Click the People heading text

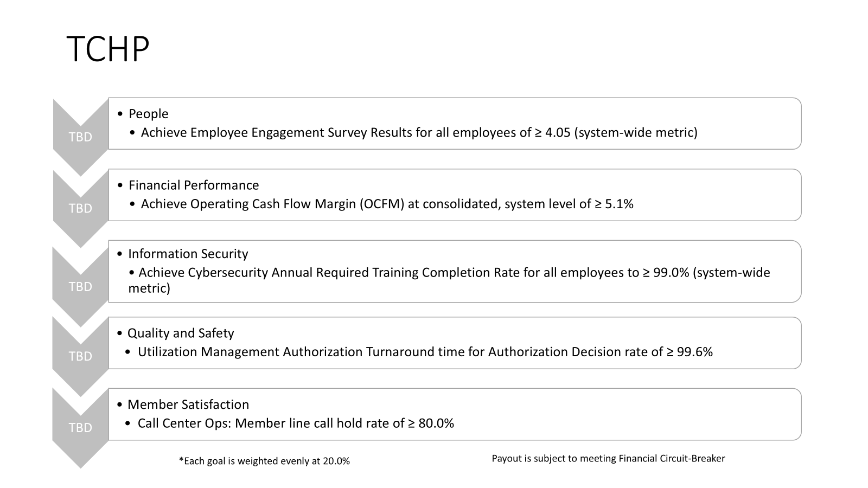pyautogui.click(x=148, y=114)
